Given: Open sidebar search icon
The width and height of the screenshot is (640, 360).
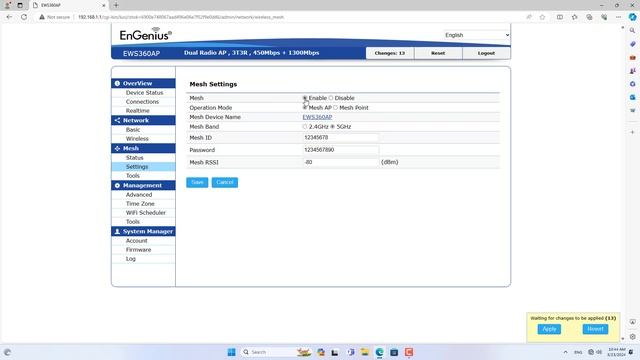Looking at the screenshot, I should click(x=633, y=31).
